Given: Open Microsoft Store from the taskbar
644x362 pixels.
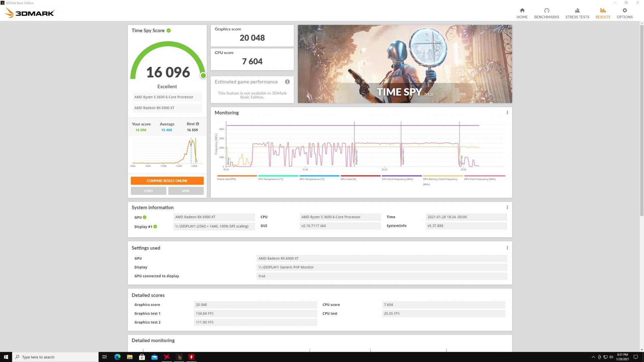Looking at the screenshot, I should pyautogui.click(x=142, y=357).
